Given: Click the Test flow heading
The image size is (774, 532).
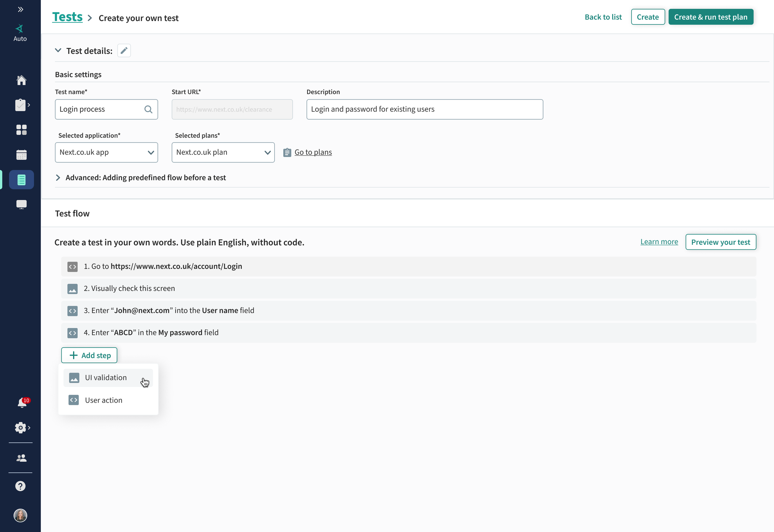Looking at the screenshot, I should point(72,213).
